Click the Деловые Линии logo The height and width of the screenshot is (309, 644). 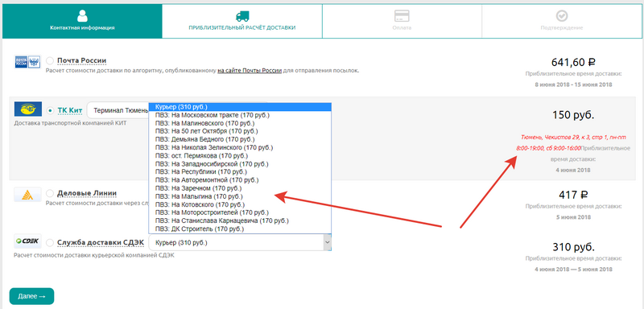coord(27,194)
